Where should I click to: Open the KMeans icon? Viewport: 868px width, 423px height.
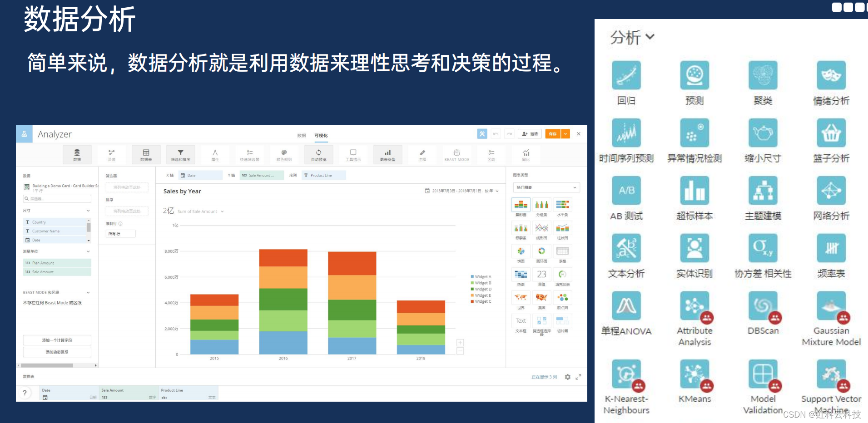pos(694,374)
